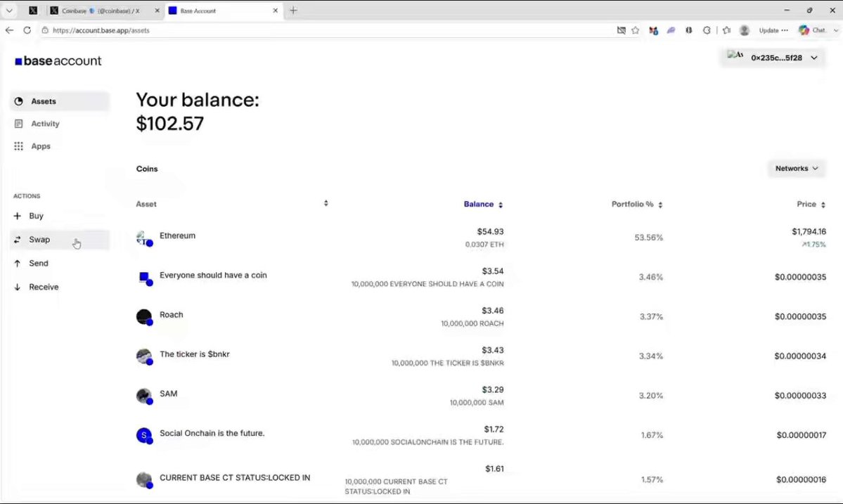The height and width of the screenshot is (504, 843).
Task: Click the Ethereum 1.75% price change
Action: [x=814, y=245]
